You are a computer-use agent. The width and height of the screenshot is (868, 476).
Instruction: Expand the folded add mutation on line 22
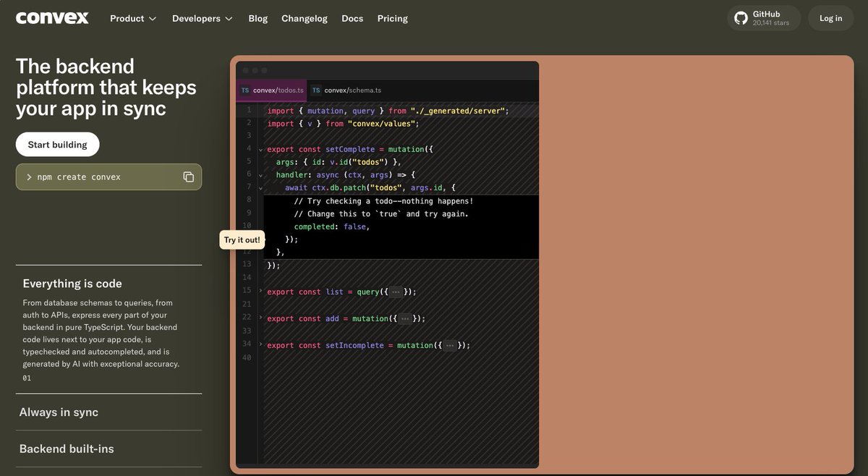(260, 318)
